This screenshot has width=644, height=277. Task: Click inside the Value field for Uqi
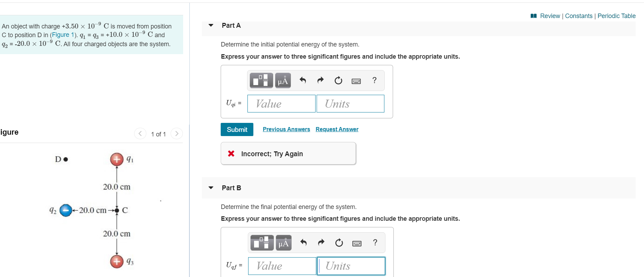click(x=281, y=103)
